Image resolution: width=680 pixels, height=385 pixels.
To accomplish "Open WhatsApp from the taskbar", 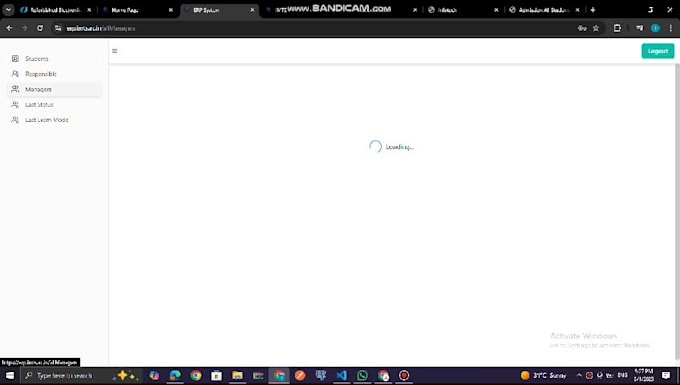I will pyautogui.click(x=362, y=375).
